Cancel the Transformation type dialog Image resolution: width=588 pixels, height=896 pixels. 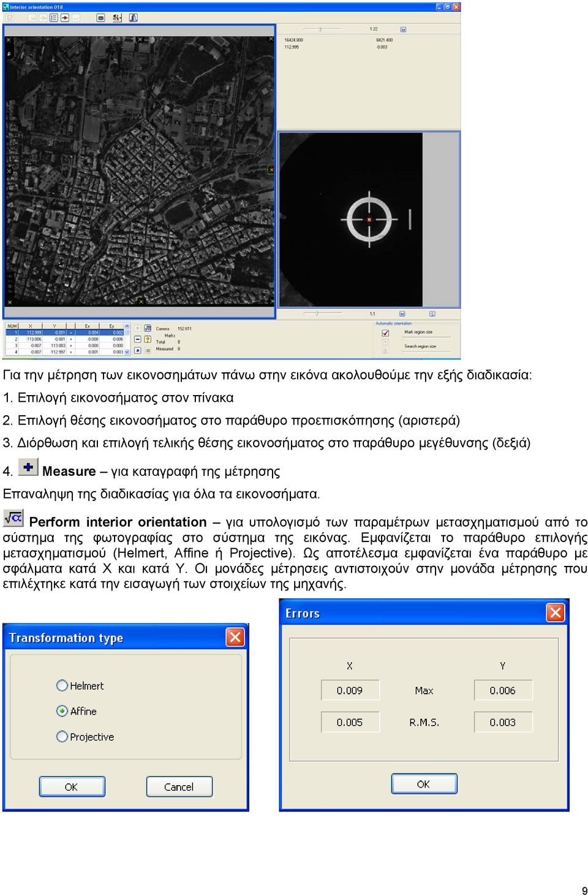coord(179,787)
